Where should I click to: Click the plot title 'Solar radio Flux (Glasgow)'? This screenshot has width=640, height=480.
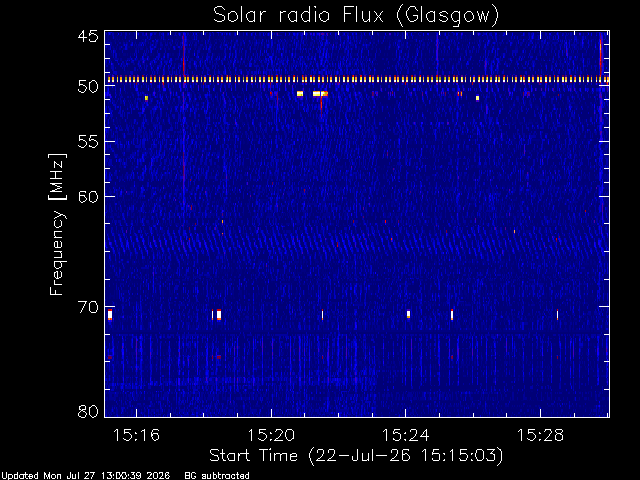(356, 15)
